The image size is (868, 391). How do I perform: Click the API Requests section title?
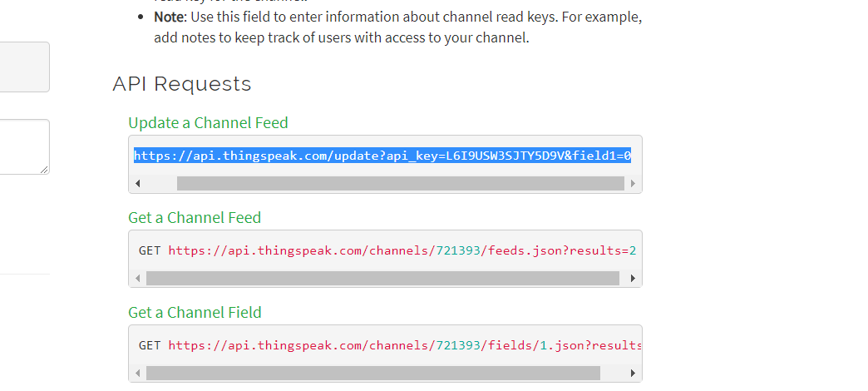182,84
